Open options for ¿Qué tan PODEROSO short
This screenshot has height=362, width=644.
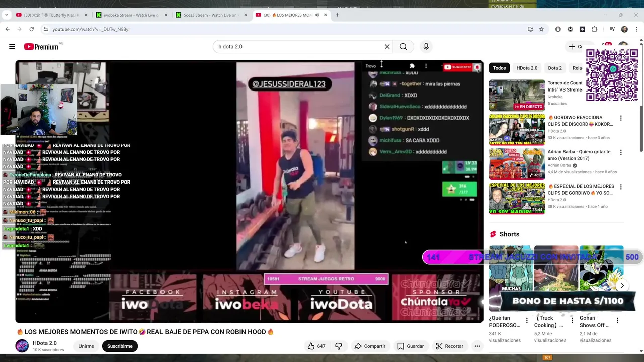527,320
